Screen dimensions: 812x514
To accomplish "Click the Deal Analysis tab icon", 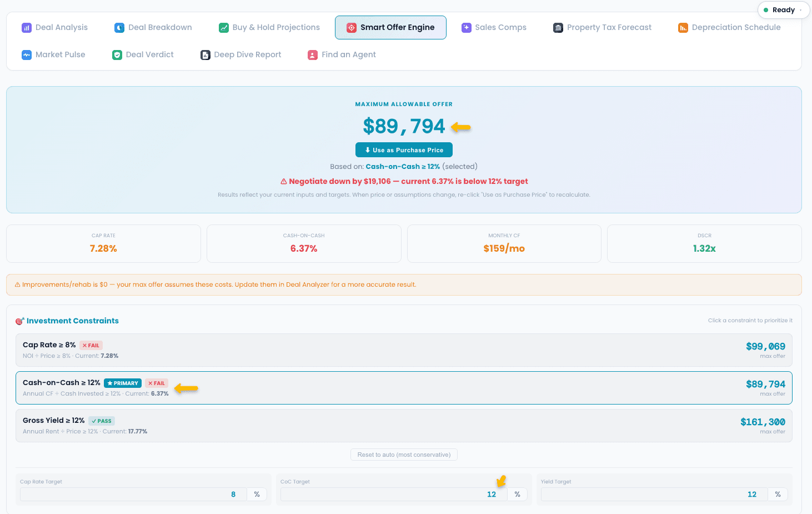I will [27, 27].
